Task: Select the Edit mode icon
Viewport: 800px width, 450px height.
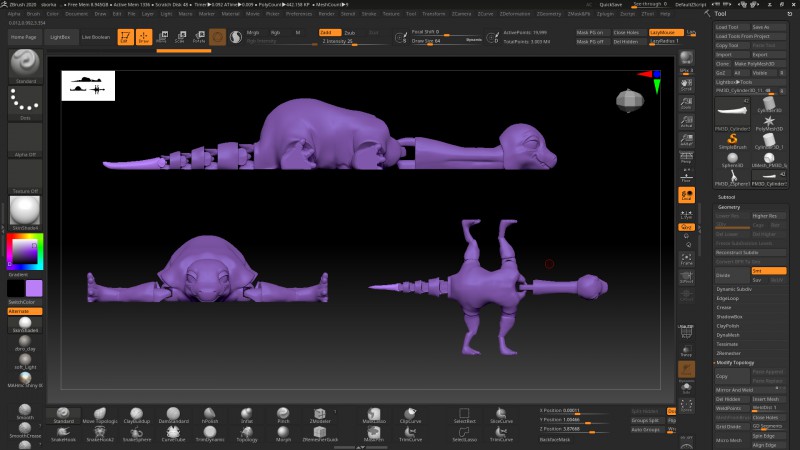Action: tap(125, 37)
